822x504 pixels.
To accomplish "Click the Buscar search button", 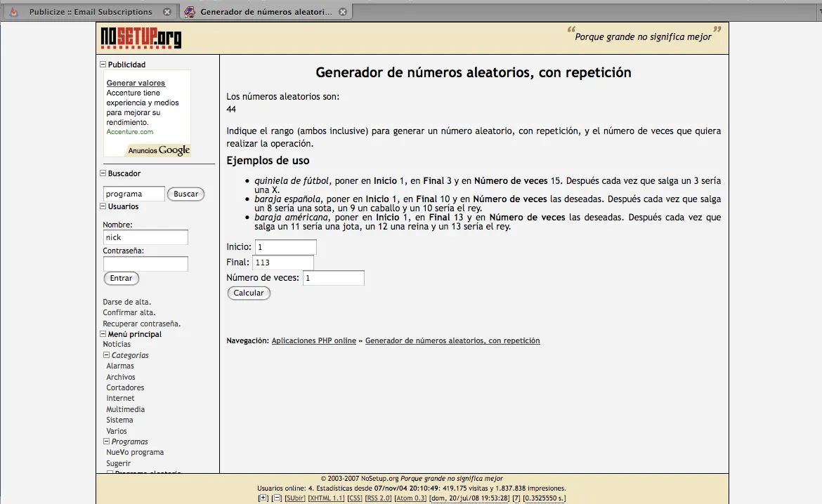I will pos(185,194).
